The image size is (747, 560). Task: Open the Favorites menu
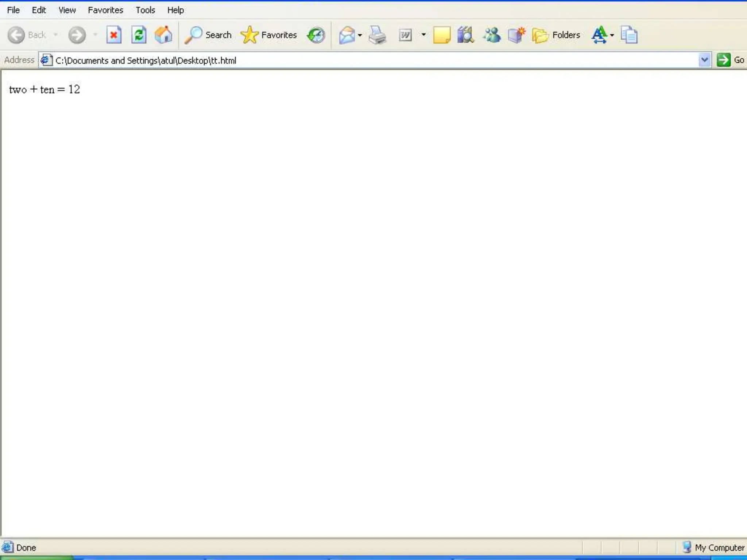[105, 10]
